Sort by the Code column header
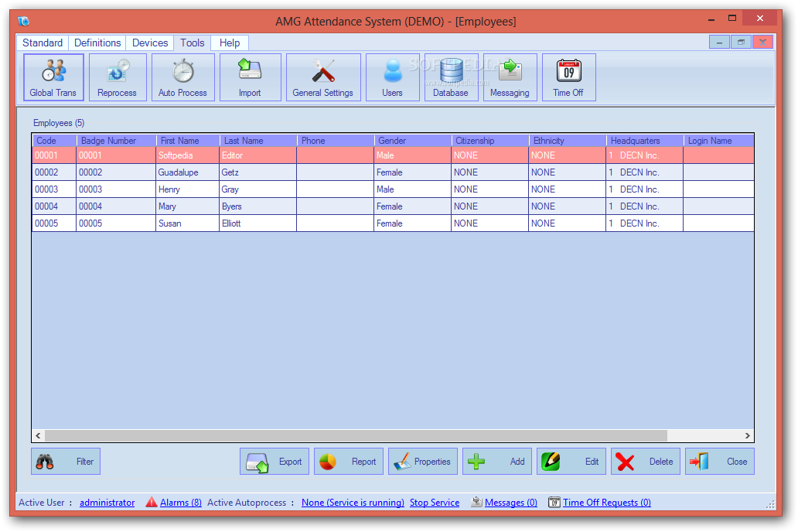Image resolution: width=798 pixels, height=532 pixels. (x=54, y=141)
